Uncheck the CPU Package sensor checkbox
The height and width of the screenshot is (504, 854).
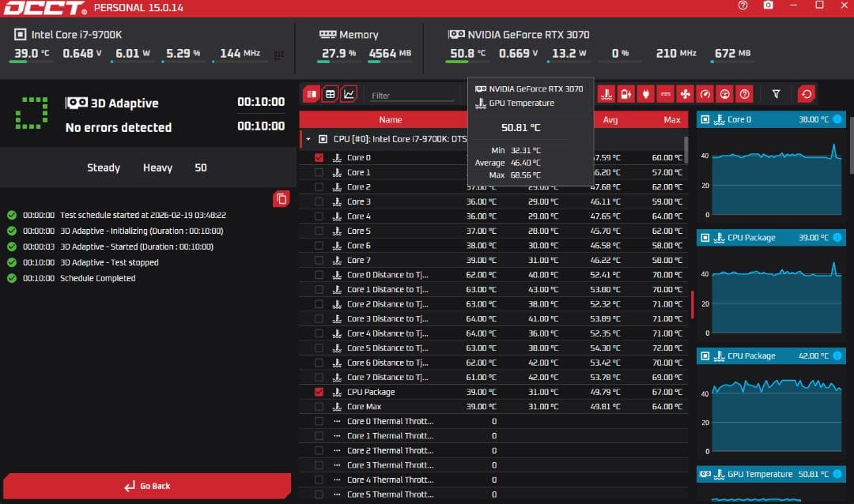pos(319,392)
